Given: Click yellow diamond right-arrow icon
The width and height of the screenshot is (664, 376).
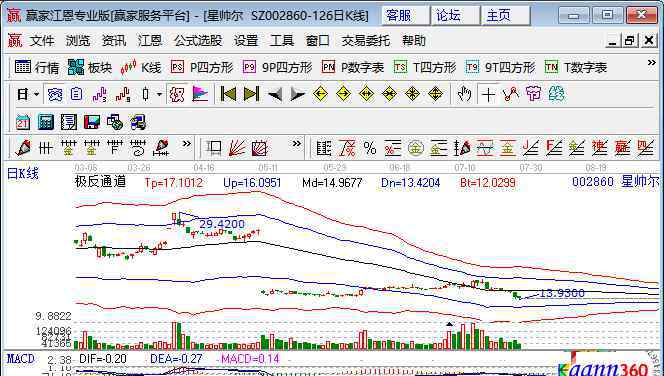Looking at the screenshot, I should (343, 94).
